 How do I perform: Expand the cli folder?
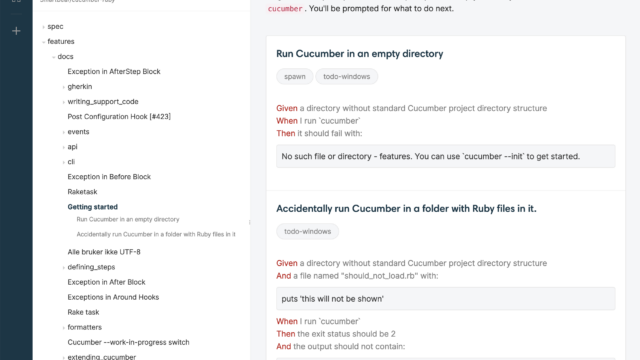[63, 162]
